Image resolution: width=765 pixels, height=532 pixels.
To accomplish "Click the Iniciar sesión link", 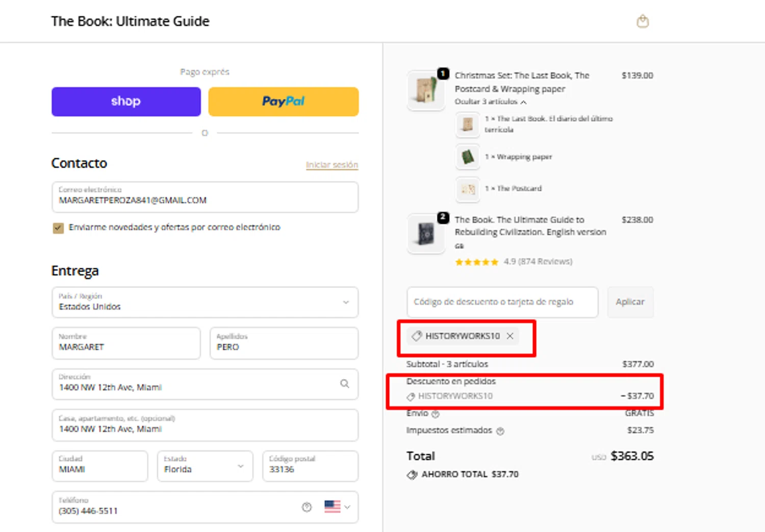I will (331, 165).
